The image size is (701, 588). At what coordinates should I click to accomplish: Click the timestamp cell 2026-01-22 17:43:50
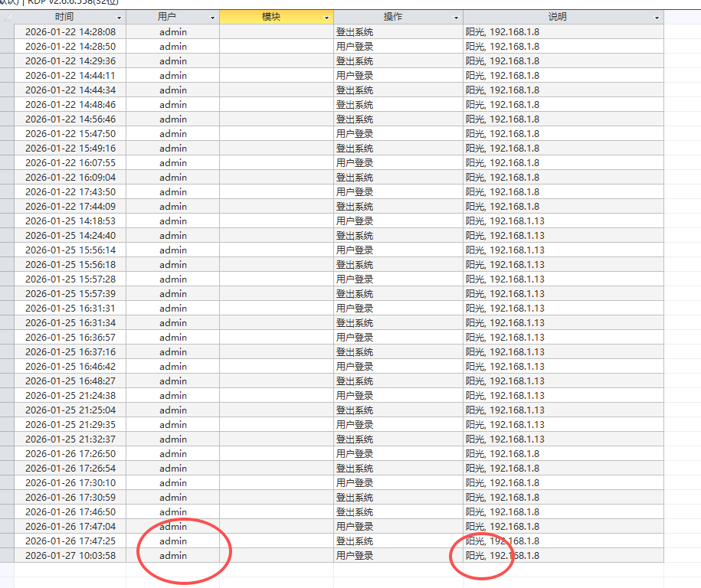[x=70, y=192]
